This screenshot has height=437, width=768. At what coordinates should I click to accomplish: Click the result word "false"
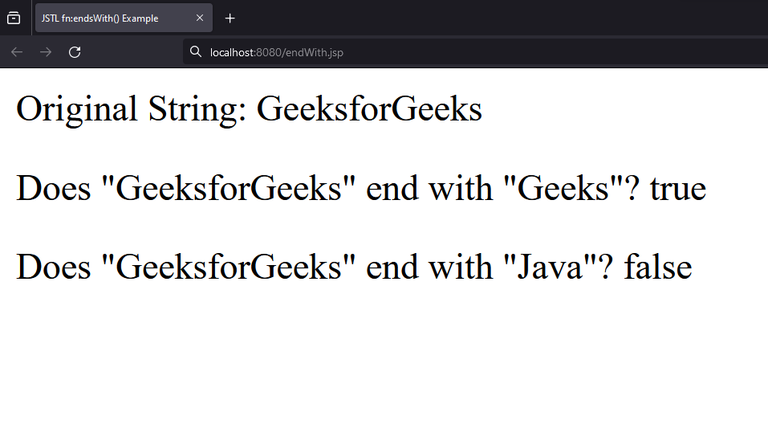click(x=657, y=267)
